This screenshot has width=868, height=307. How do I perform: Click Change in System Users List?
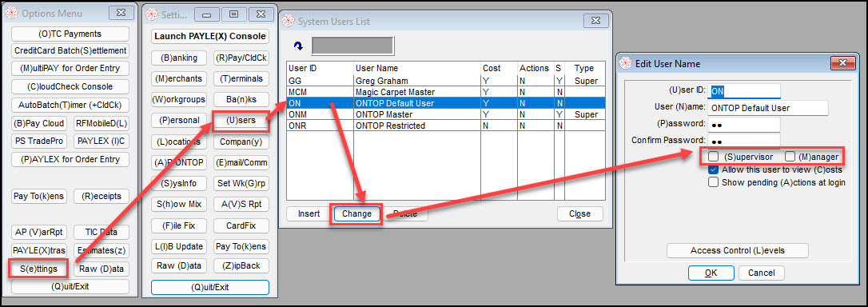point(356,214)
